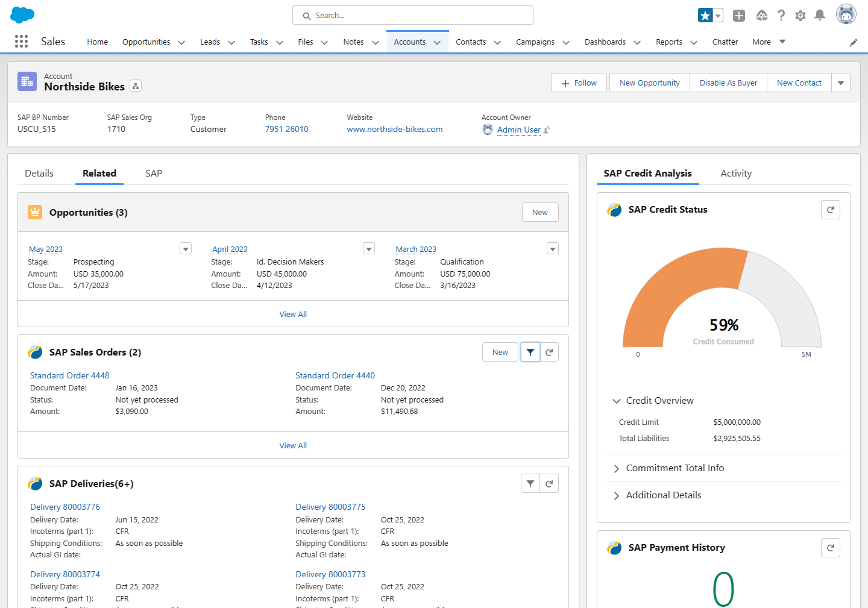Open the App Launcher grid icon

[21, 41]
